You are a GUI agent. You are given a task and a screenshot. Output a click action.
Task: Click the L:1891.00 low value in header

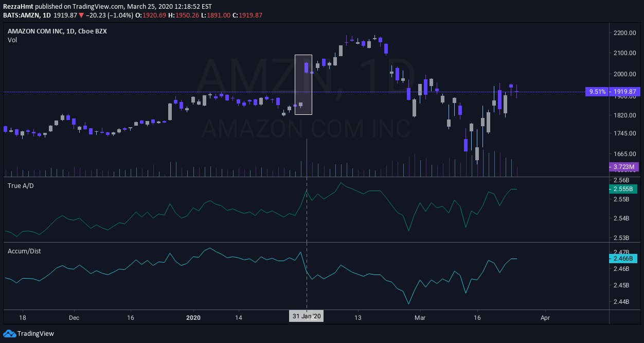point(216,15)
